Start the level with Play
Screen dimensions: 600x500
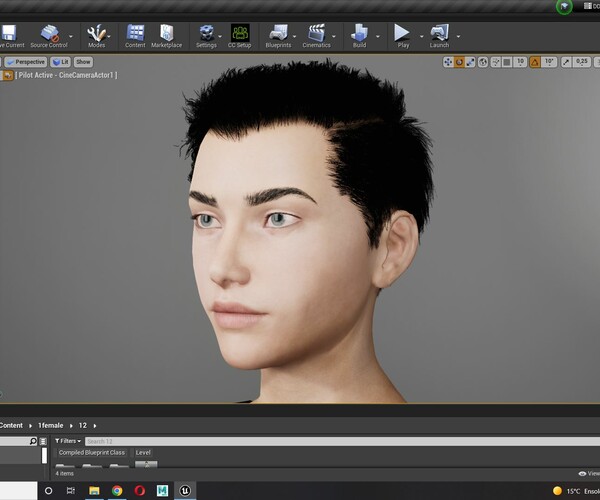402,33
